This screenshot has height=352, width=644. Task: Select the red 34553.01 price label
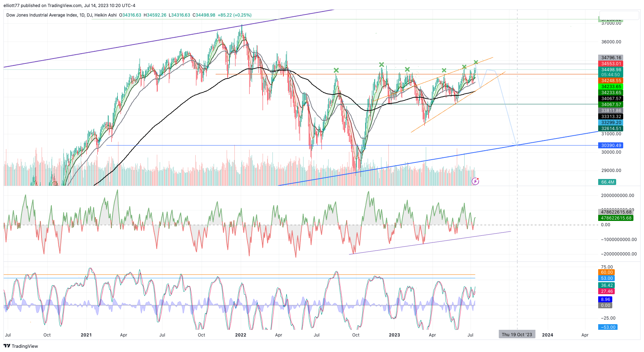(611, 64)
